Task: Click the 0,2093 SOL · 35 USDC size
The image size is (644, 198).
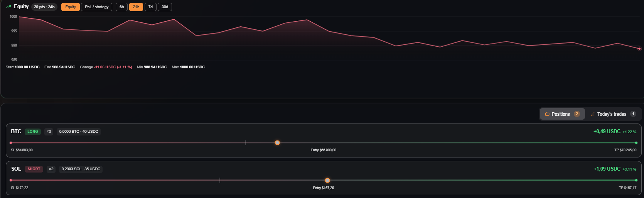Action: click(81, 169)
